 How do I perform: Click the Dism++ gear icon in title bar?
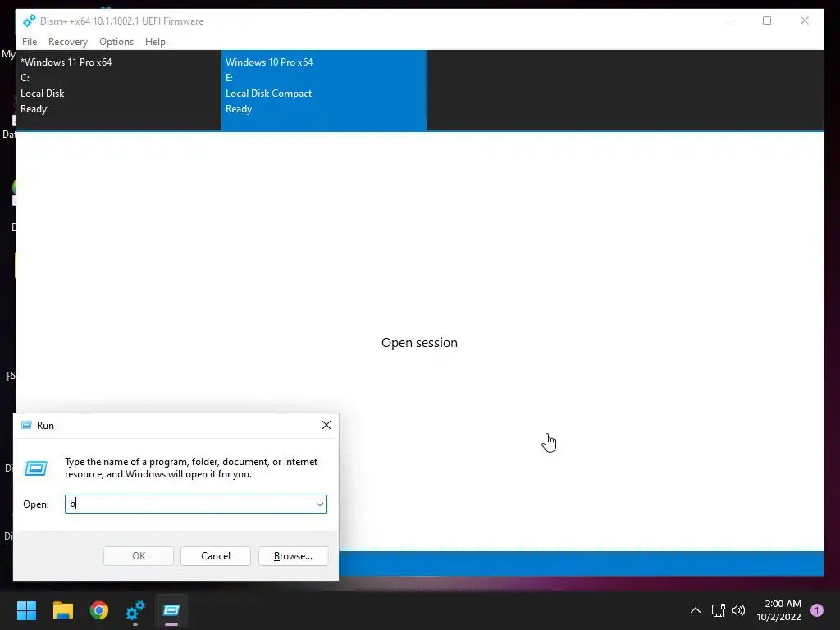coord(29,21)
